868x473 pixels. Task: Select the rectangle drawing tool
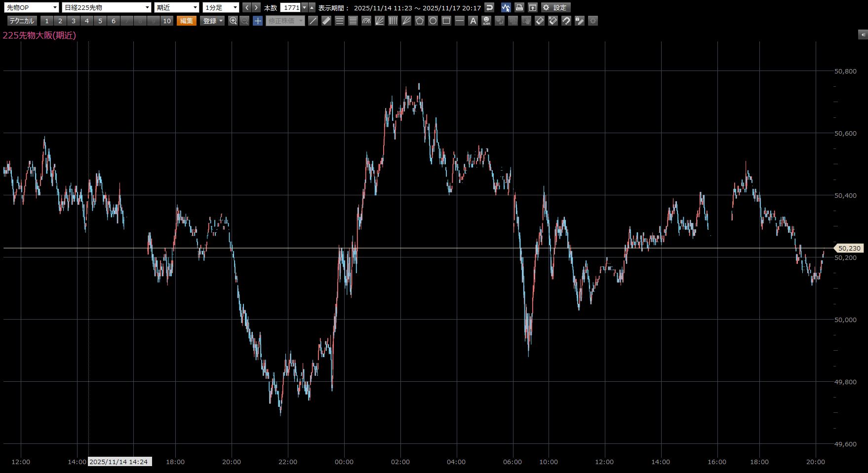[446, 21]
